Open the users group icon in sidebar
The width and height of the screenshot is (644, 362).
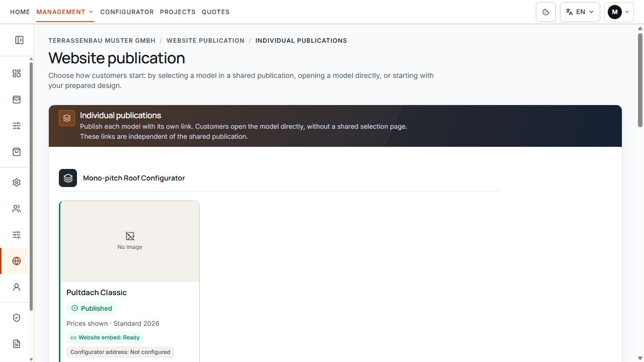(17, 209)
